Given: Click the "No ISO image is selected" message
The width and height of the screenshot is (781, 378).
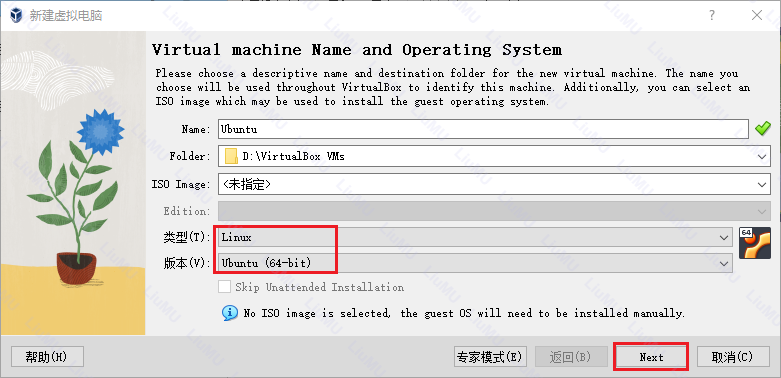Looking at the screenshot, I should tap(464, 313).
